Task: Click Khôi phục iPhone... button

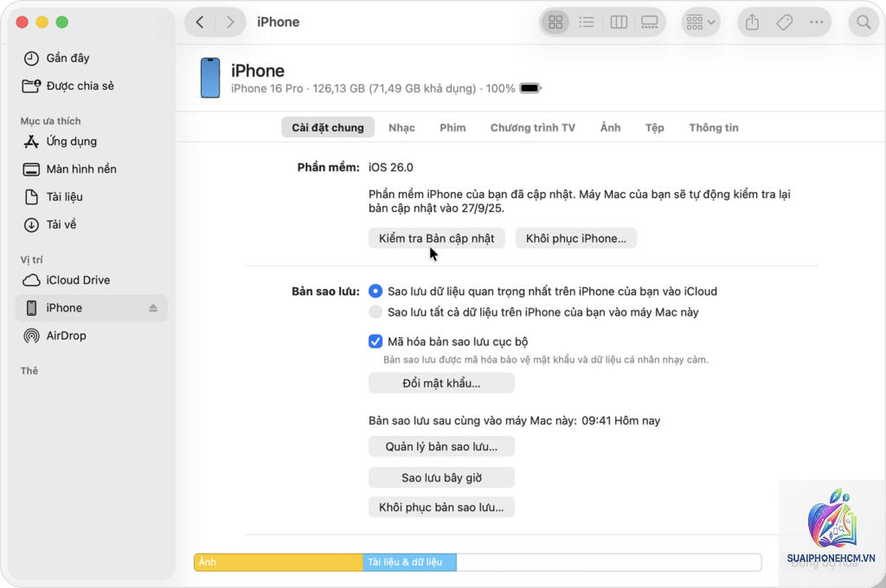Action: (x=575, y=239)
